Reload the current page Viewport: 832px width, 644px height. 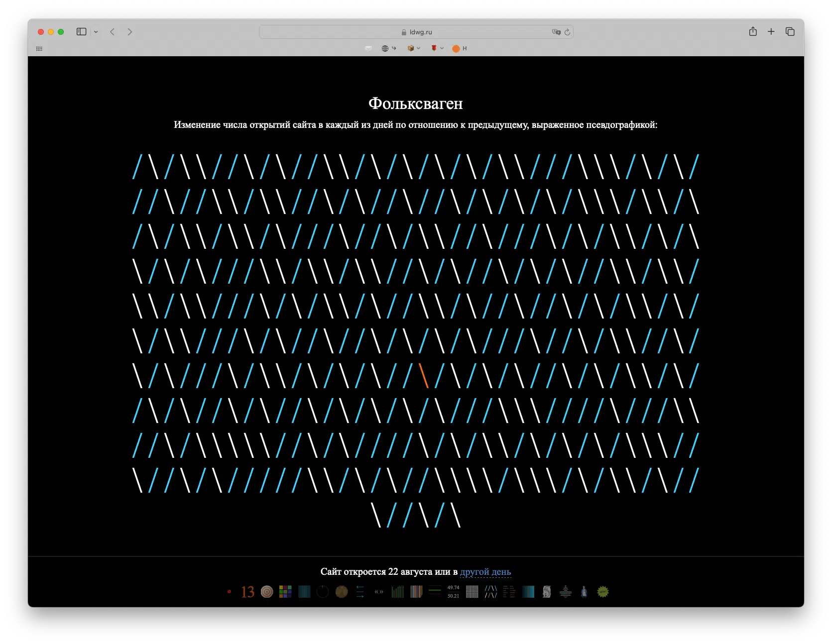point(567,32)
